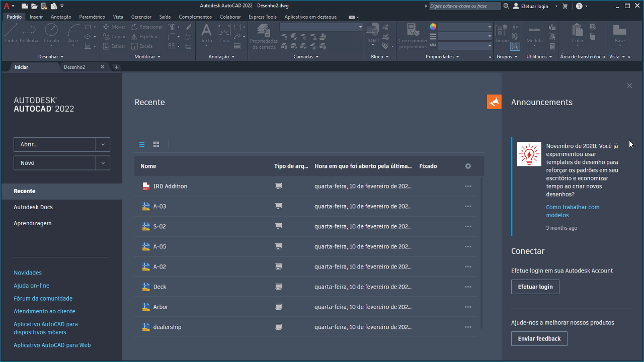
Task: Click the Abrir... button
Action: [55, 144]
